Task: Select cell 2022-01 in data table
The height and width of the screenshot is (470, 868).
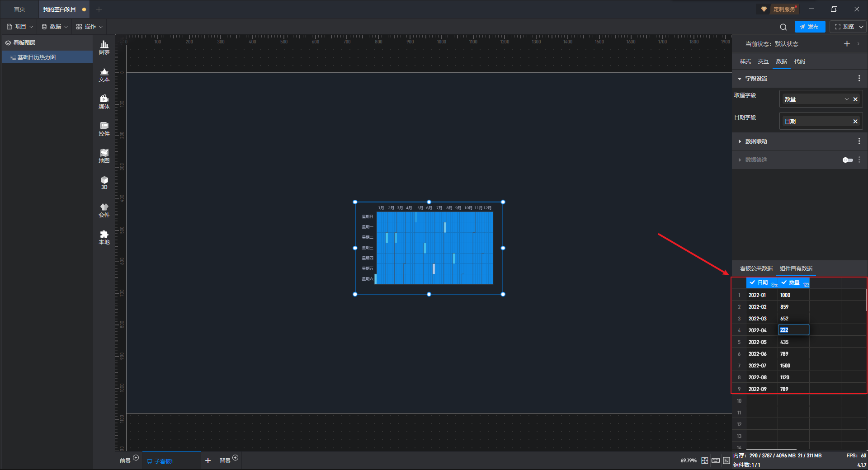Action: click(762, 295)
